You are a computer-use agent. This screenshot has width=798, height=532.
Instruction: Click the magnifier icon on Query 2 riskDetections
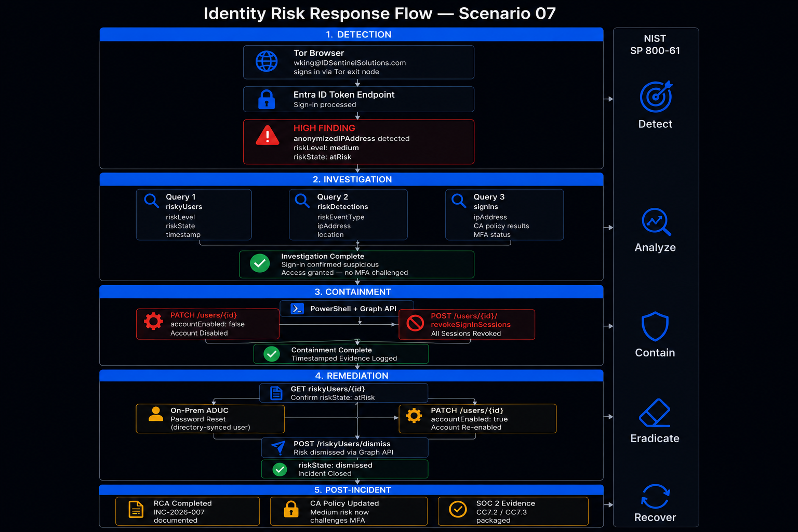pyautogui.click(x=302, y=201)
